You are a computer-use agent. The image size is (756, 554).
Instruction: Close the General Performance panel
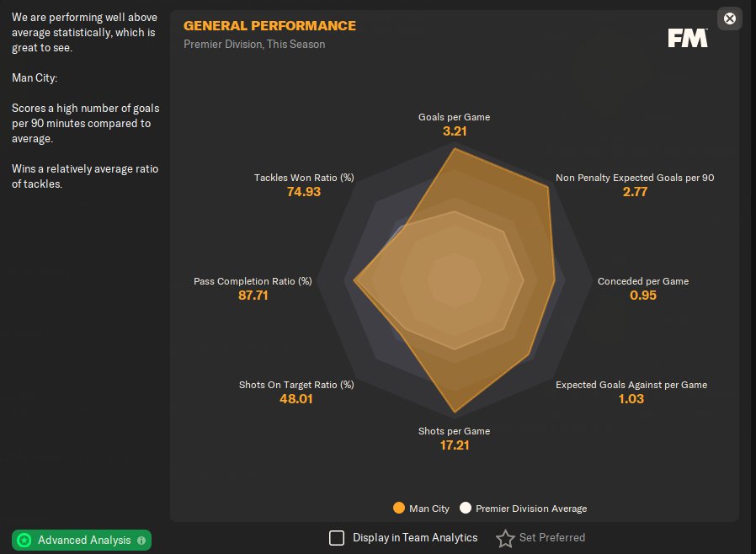[730, 19]
